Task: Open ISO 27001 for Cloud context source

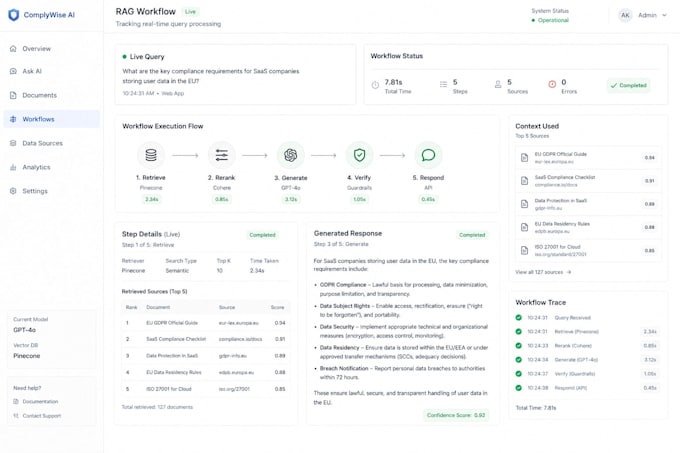Action: point(588,251)
